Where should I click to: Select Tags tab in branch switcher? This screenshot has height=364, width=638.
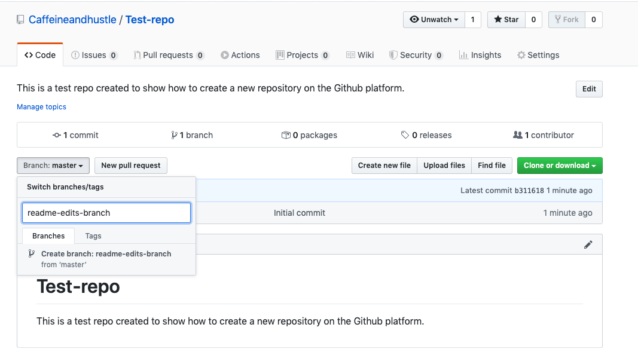[93, 236]
